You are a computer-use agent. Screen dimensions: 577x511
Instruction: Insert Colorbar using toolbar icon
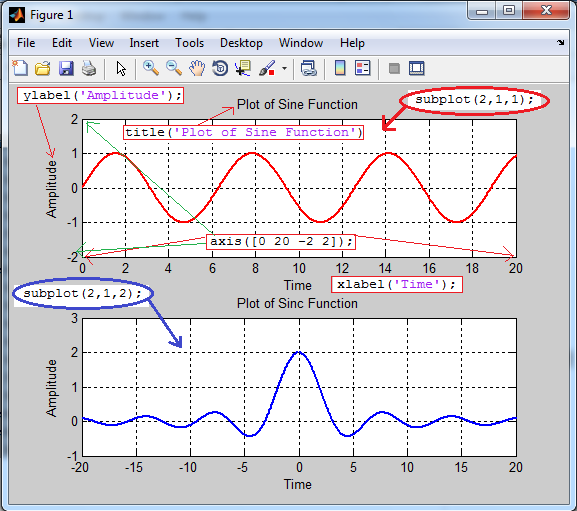[x=340, y=68]
